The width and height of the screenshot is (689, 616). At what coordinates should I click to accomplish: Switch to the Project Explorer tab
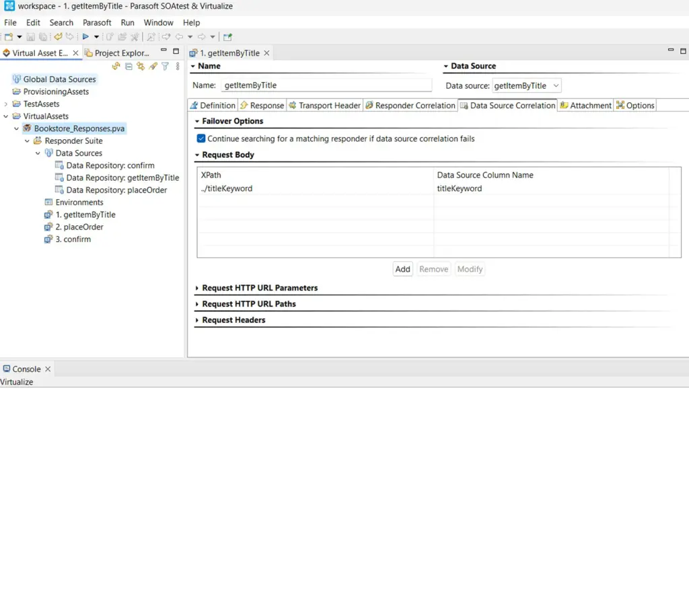point(117,52)
